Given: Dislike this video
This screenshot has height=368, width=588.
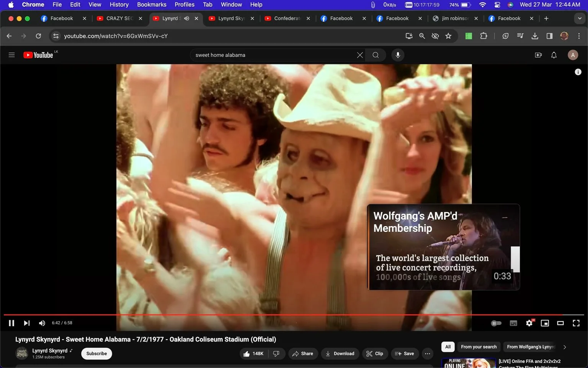Looking at the screenshot, I should point(276,353).
